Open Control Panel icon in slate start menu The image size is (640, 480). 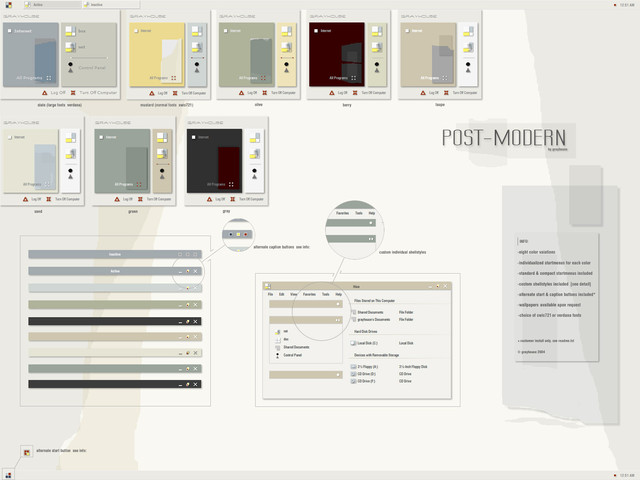click(x=71, y=67)
